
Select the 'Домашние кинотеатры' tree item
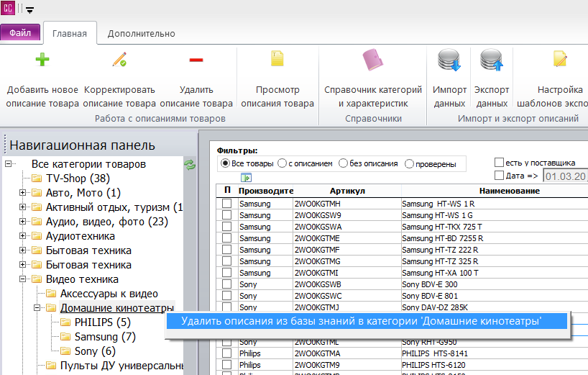click(x=117, y=308)
